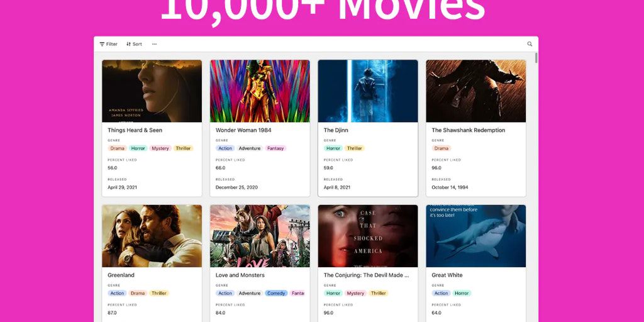644x322 pixels.
Task: Select The Djinn poster image
Action: point(368,91)
